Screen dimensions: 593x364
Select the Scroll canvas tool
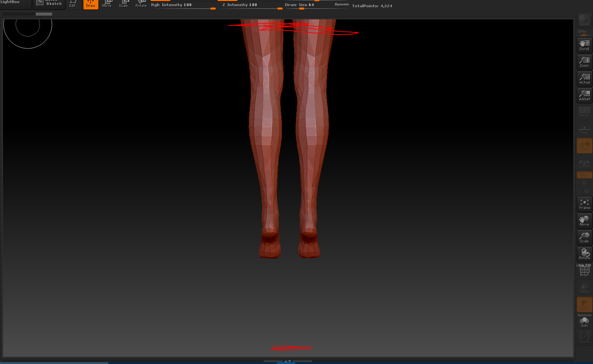[584, 45]
